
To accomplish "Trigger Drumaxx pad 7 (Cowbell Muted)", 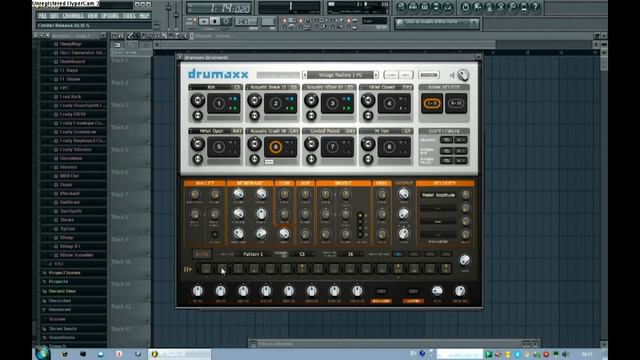I will [332, 147].
